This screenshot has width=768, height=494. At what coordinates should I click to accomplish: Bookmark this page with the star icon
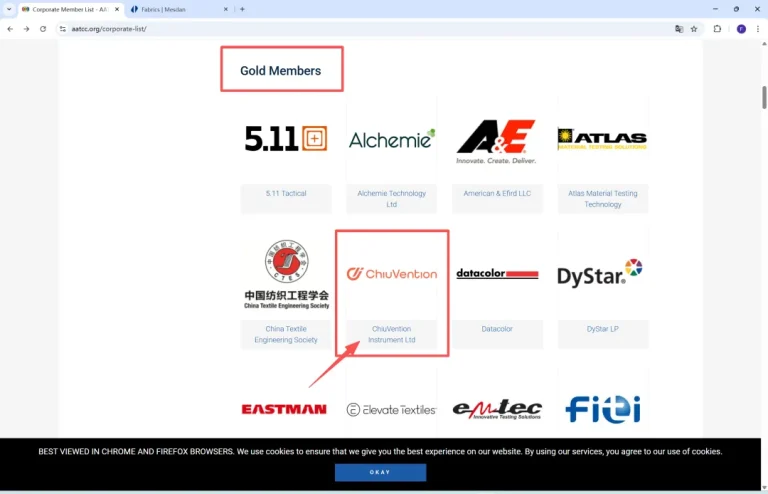click(x=694, y=29)
